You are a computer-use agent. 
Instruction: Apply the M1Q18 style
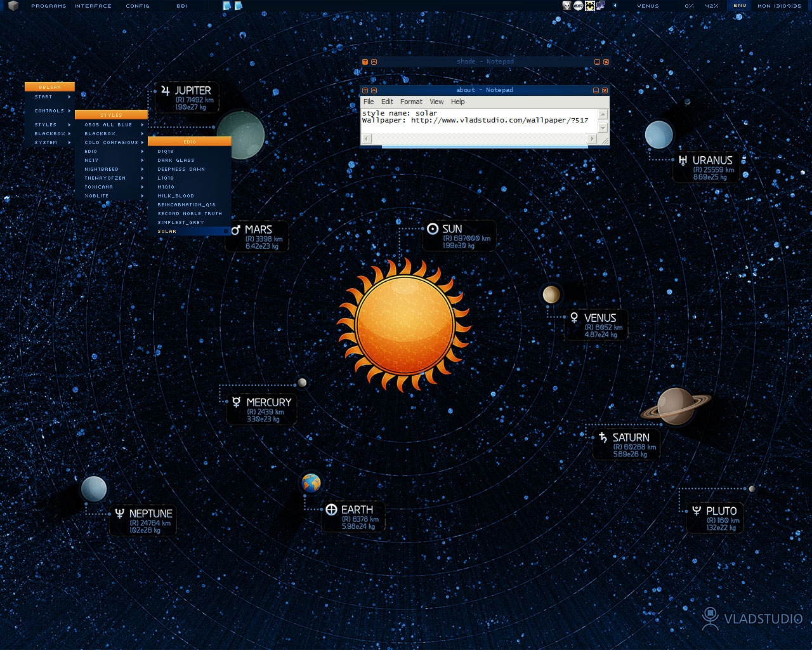click(190, 187)
